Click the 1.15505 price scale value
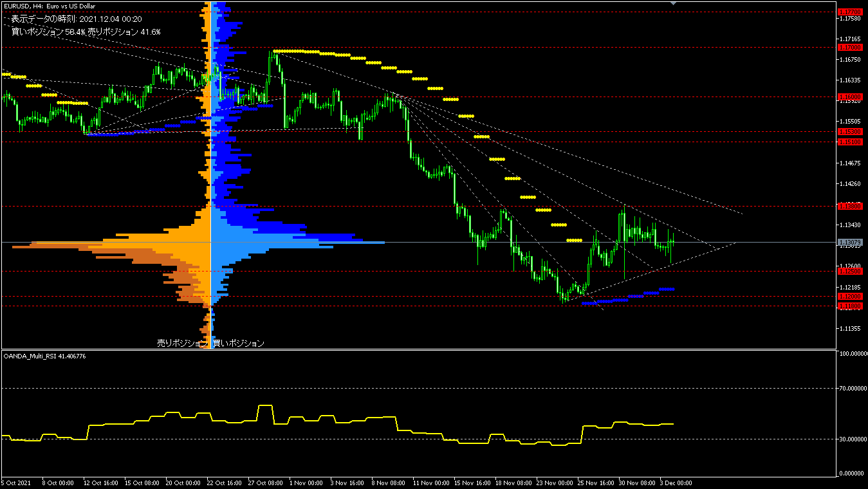This screenshot has height=489, width=868. (x=850, y=122)
